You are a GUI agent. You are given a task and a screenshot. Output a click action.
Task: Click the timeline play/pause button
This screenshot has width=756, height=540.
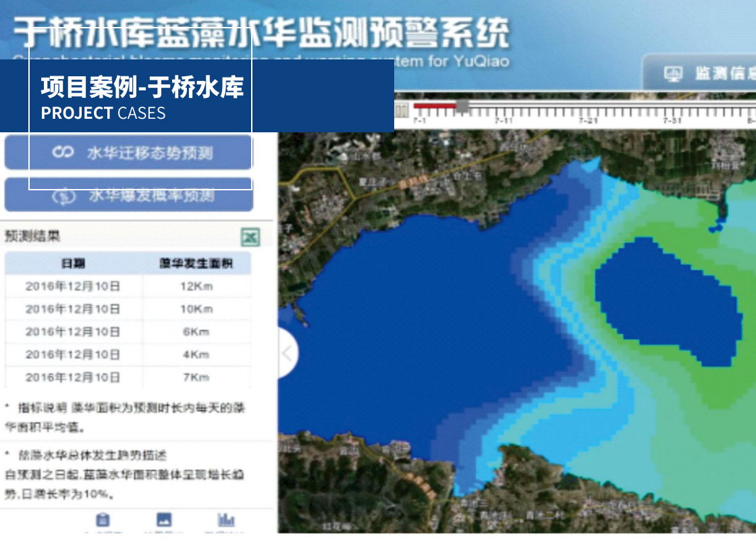(402, 110)
